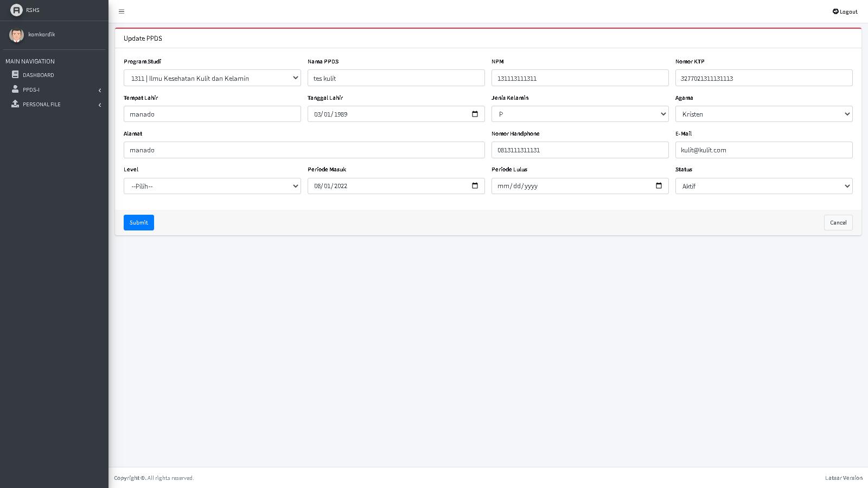Open the Periode Masuk calendar picker icon

pyautogui.click(x=475, y=186)
